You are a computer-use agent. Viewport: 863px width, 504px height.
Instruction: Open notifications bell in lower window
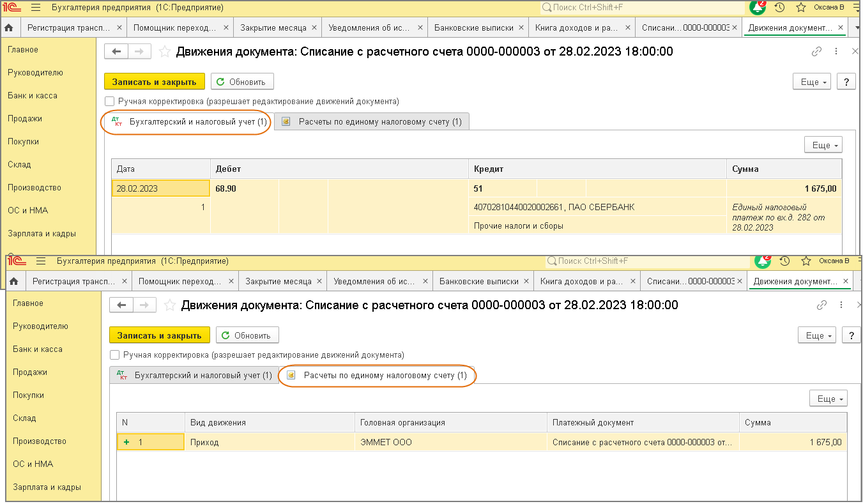763,261
